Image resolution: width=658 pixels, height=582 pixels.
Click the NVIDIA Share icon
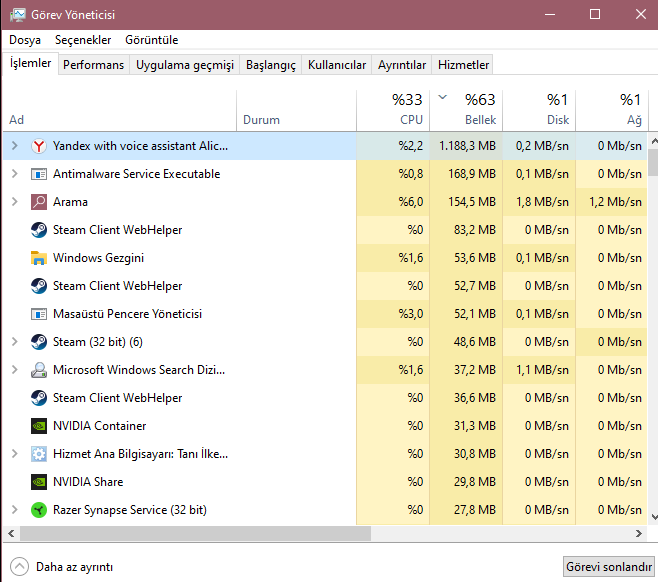pyautogui.click(x=39, y=482)
